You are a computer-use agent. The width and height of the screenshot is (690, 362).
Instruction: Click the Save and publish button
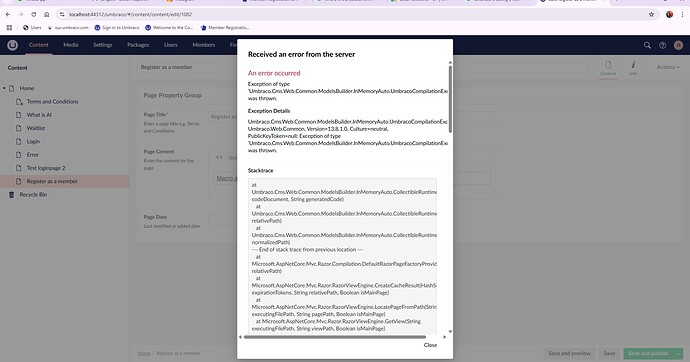click(648, 353)
